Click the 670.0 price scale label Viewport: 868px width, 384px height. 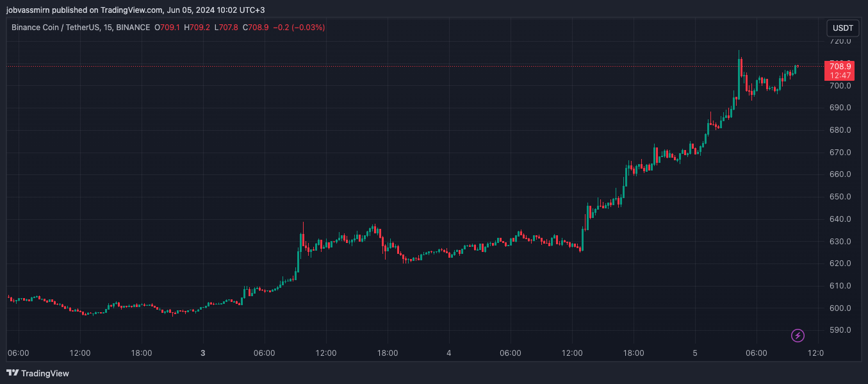839,153
